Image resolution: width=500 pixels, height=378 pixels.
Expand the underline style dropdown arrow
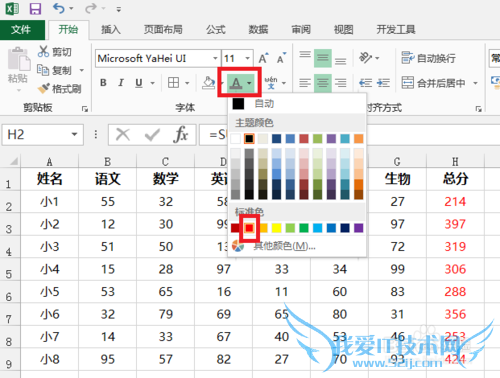(153, 83)
